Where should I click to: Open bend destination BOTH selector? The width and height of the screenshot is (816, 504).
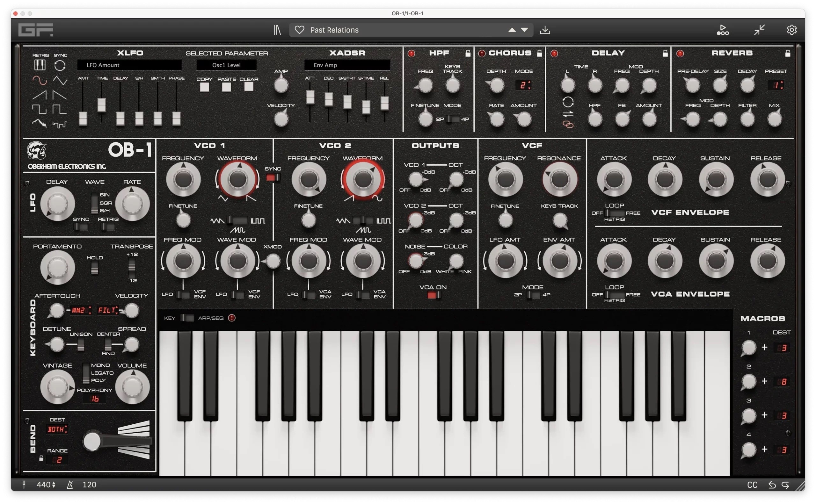point(57,429)
